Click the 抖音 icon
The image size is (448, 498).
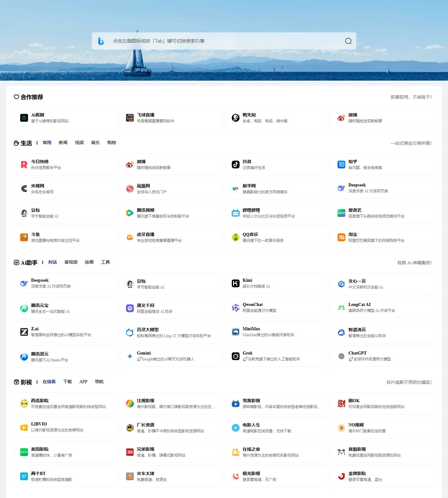236,164
